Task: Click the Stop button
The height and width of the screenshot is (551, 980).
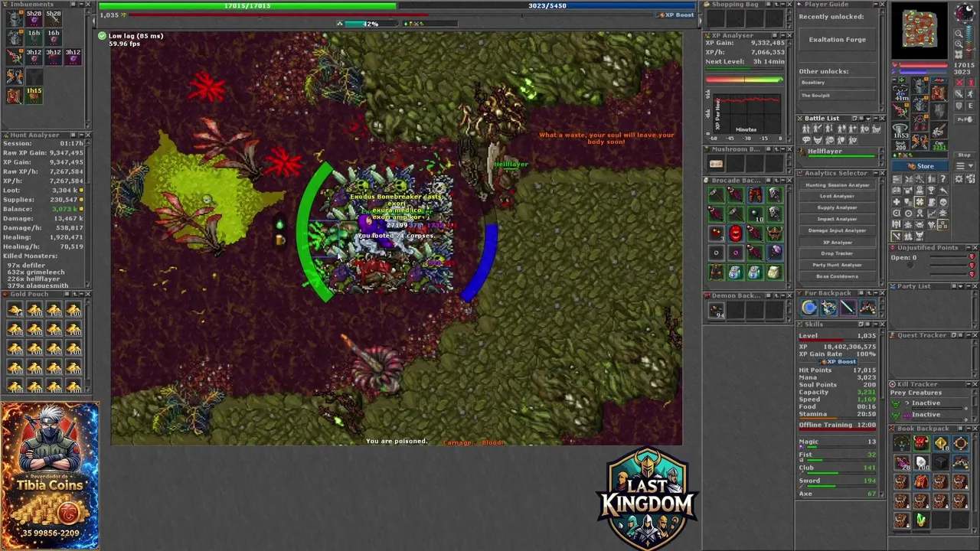Action: [x=965, y=155]
